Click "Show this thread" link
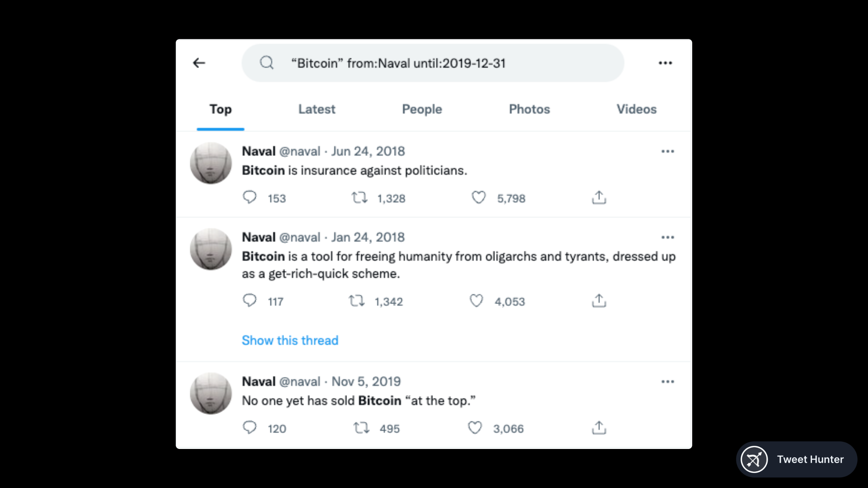The image size is (868, 488). [x=290, y=340]
